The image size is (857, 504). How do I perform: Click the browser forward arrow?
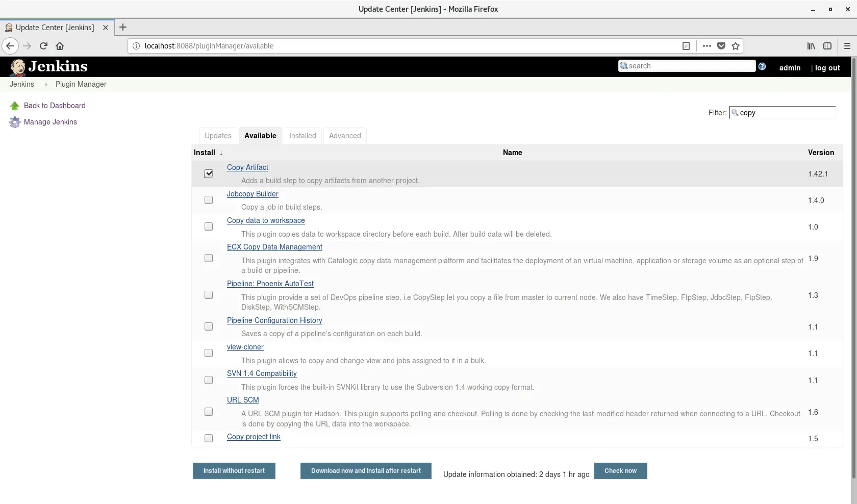[27, 46]
